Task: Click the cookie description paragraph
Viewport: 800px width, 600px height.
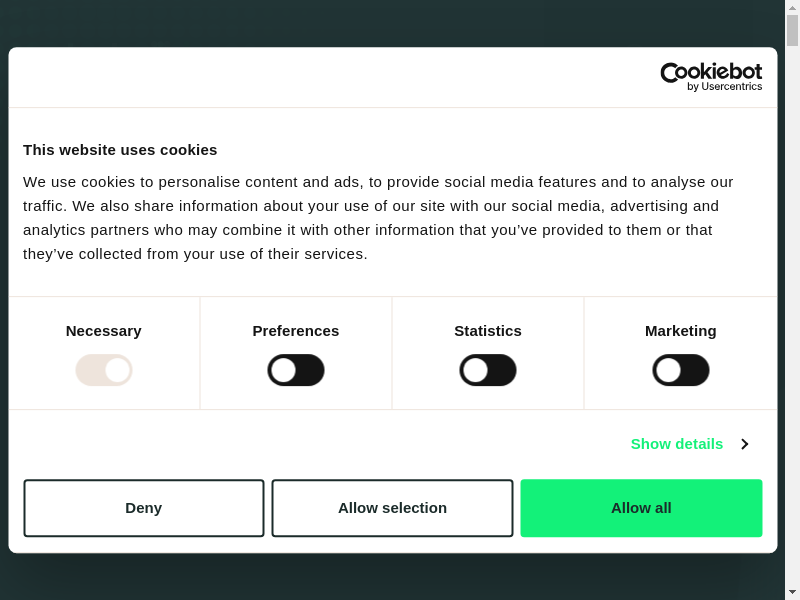Action: 380,218
